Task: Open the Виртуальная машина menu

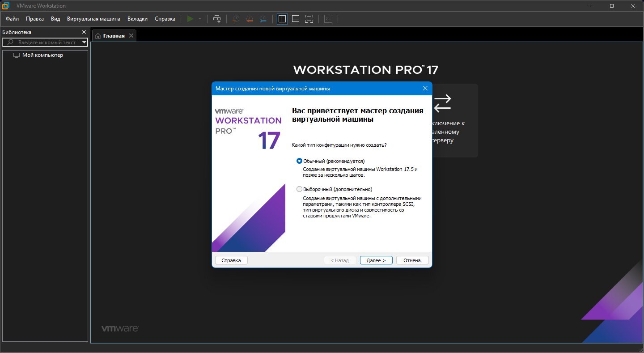Action: (x=93, y=19)
